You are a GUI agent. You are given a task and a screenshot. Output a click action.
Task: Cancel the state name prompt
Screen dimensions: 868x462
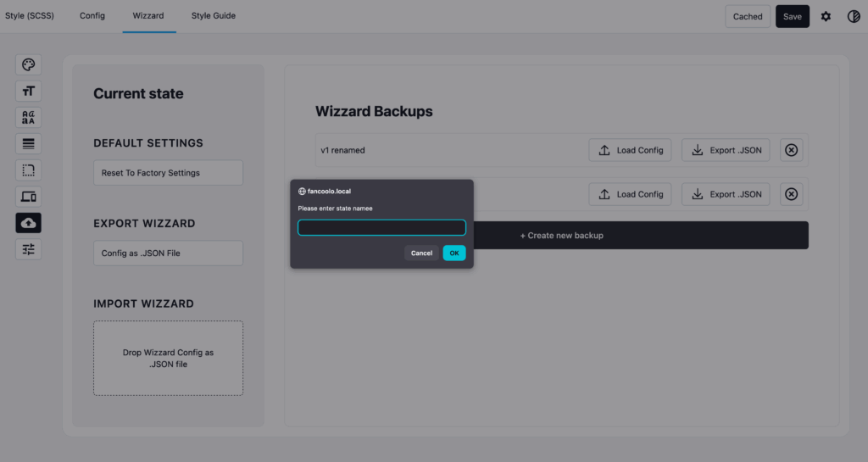tap(421, 253)
